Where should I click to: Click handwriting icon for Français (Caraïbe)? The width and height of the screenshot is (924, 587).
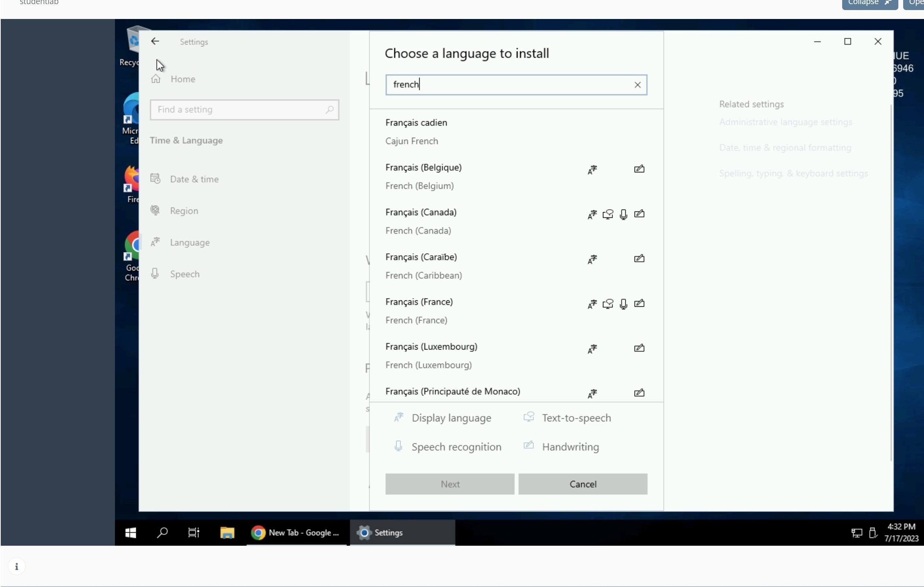coord(639,259)
